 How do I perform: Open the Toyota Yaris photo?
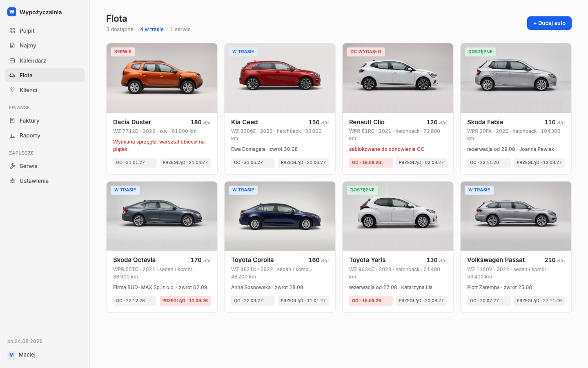point(398,216)
